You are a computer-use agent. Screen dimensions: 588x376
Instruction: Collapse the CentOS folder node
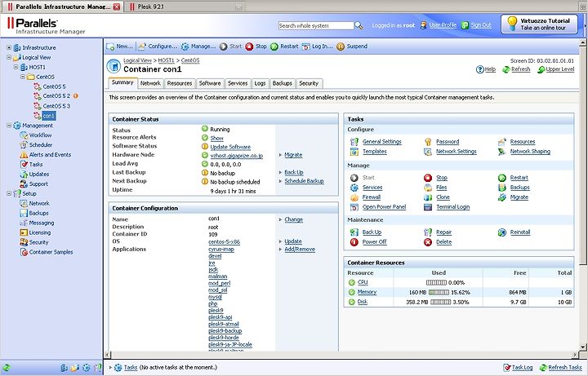(23, 77)
